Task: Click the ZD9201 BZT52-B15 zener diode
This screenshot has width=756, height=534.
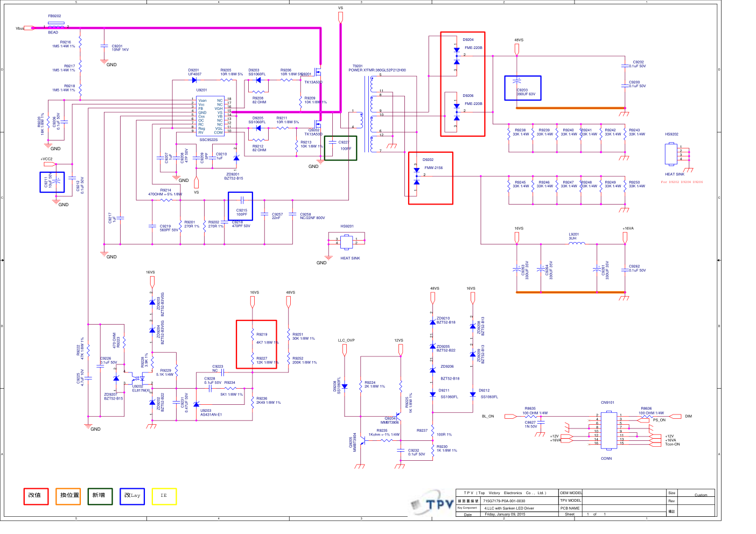Action: point(236,157)
